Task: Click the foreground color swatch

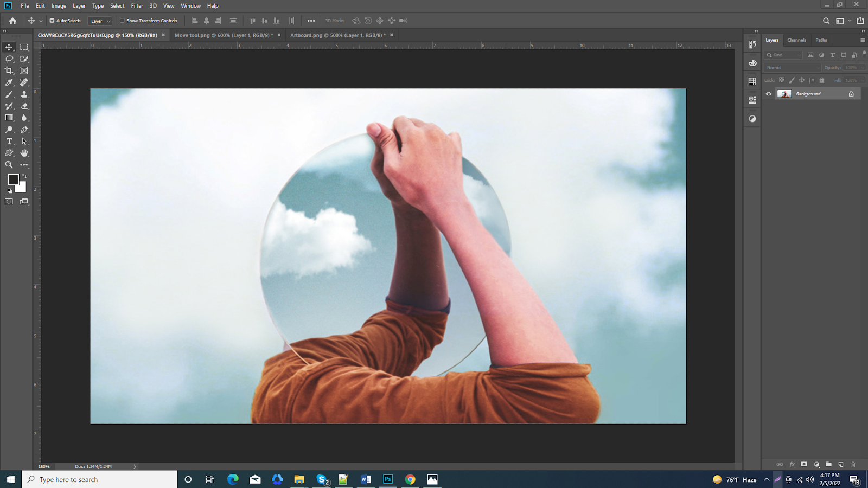Action: [x=13, y=179]
